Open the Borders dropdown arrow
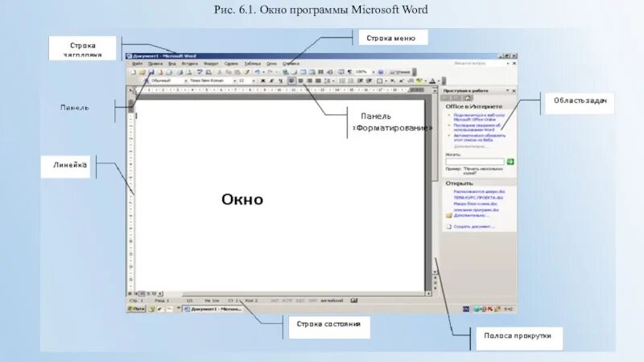644x362 pixels. click(x=386, y=81)
